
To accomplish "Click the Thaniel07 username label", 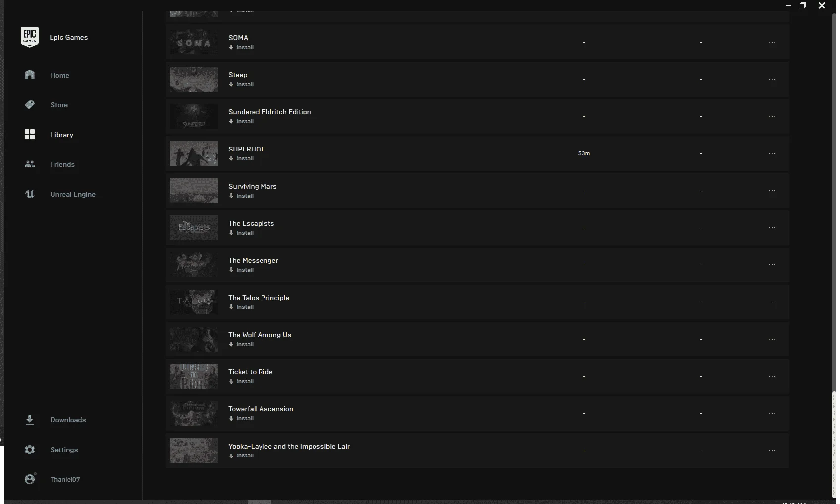I will [x=65, y=479].
